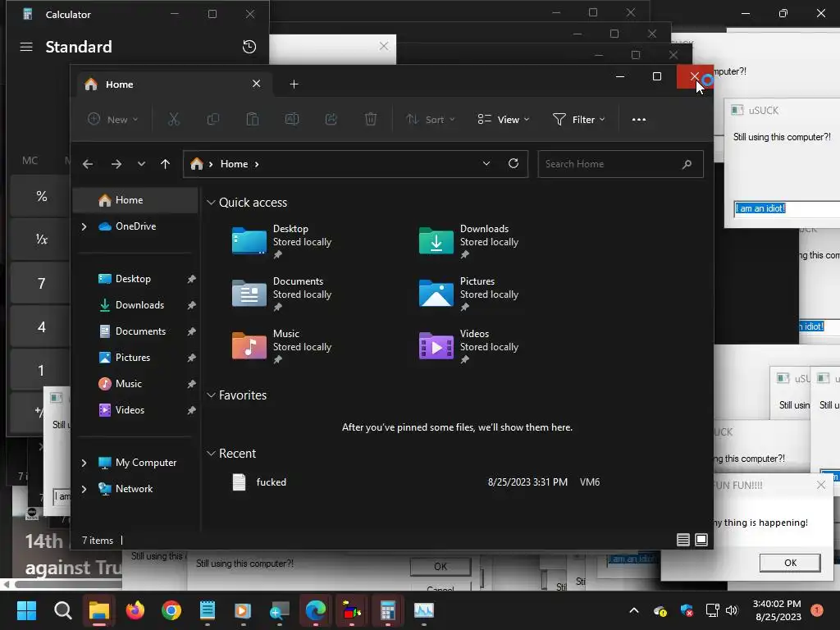Click the Paste clipboard icon in Explorer toolbar

253,119
